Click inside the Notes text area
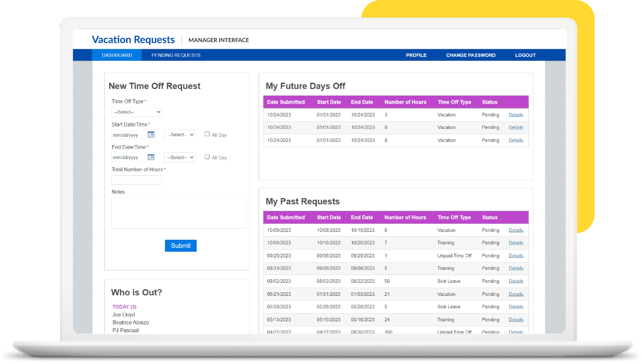This screenshot has height=364, width=642. 179,213
